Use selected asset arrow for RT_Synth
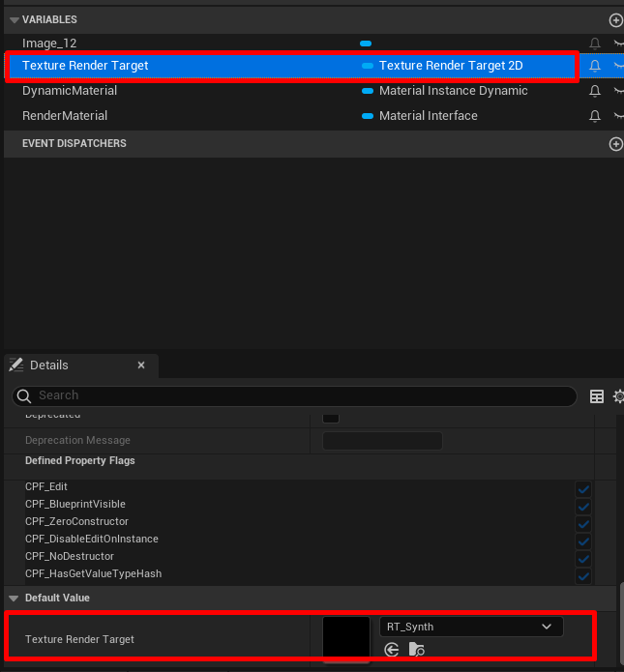The width and height of the screenshot is (624, 672). point(392,650)
